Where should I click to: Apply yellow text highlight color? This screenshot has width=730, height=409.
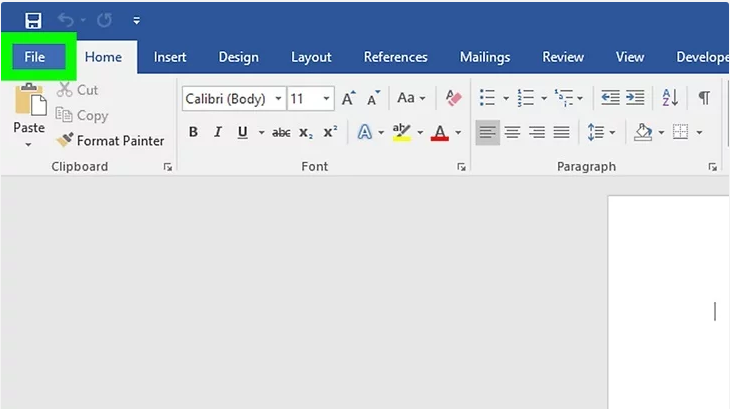coord(401,132)
